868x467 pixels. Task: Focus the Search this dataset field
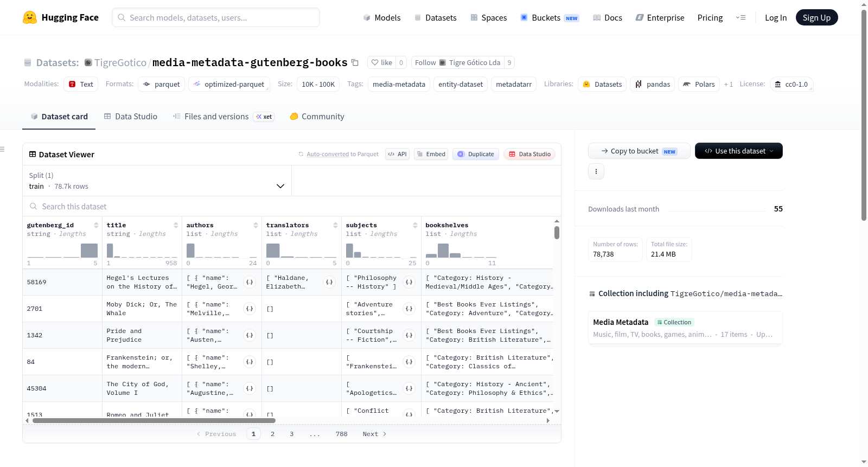tap(292, 206)
